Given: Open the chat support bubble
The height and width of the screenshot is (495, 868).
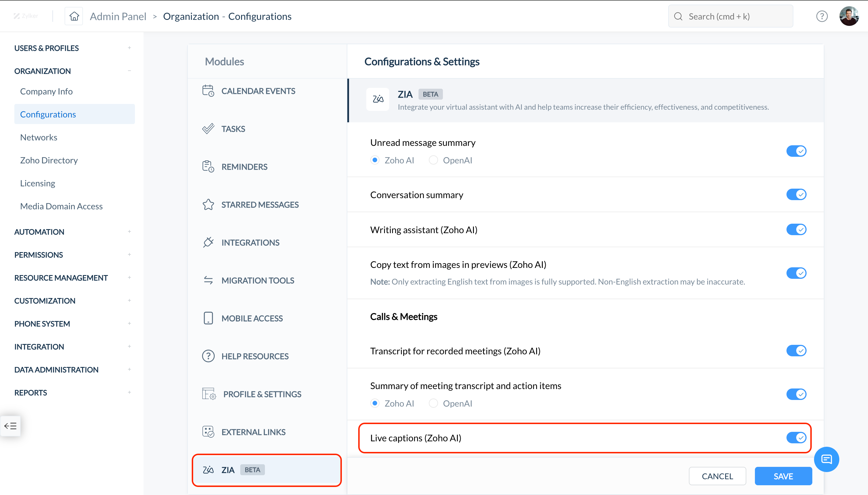Looking at the screenshot, I should point(827,459).
